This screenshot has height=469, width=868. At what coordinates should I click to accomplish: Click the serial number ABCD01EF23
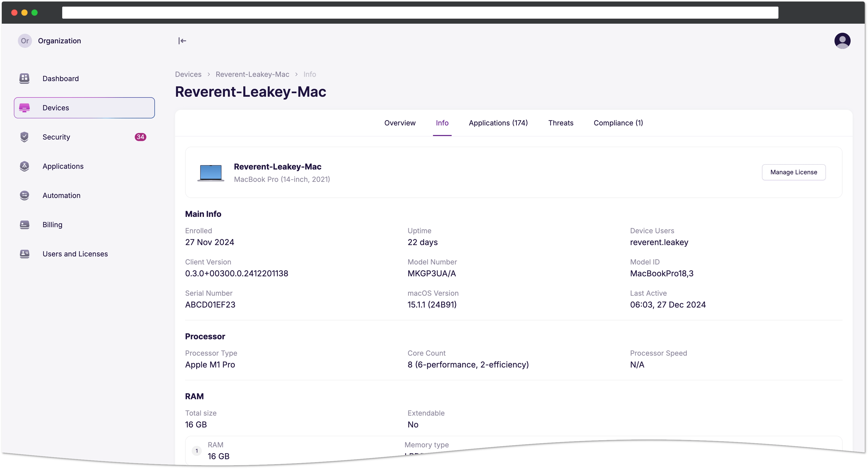click(210, 305)
